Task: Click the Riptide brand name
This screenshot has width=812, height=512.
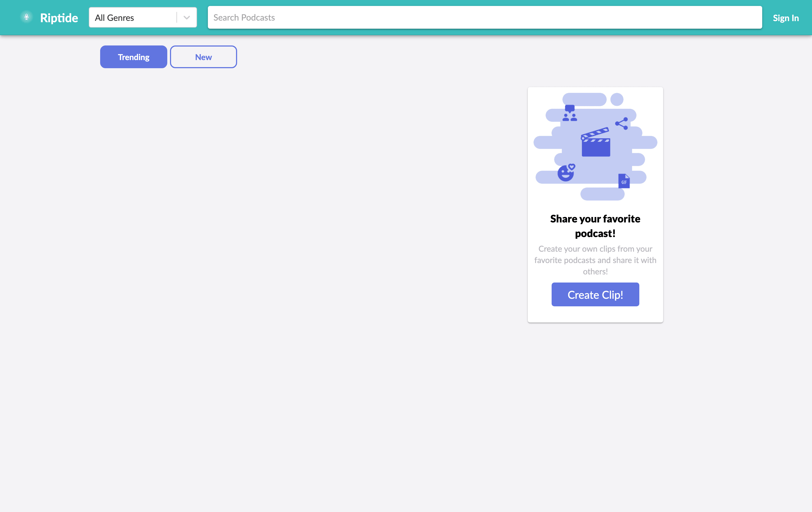Action: pyautogui.click(x=59, y=18)
